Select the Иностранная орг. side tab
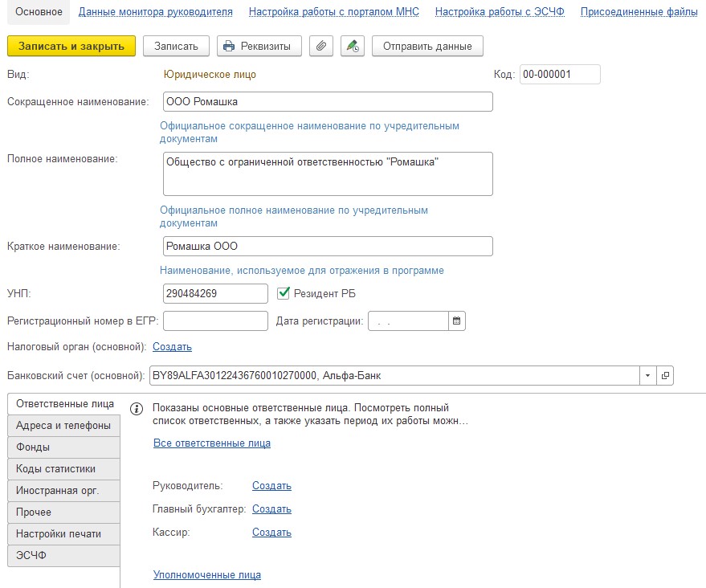Viewport: 706px width, 588px height. pyautogui.click(x=63, y=490)
